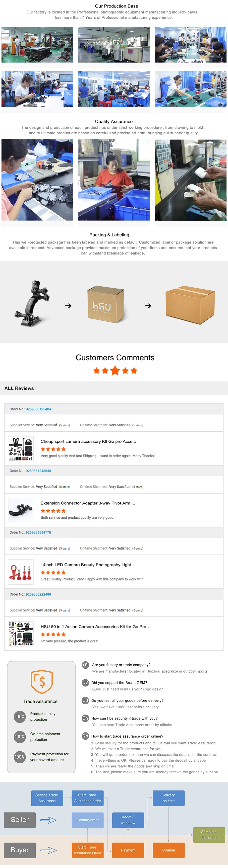Click the Payment step button
Viewport: 228px width, 868px height.
tap(128, 850)
